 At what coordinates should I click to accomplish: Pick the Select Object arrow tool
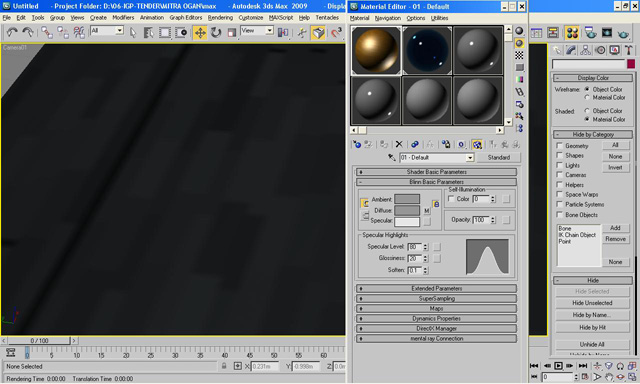(x=133, y=32)
